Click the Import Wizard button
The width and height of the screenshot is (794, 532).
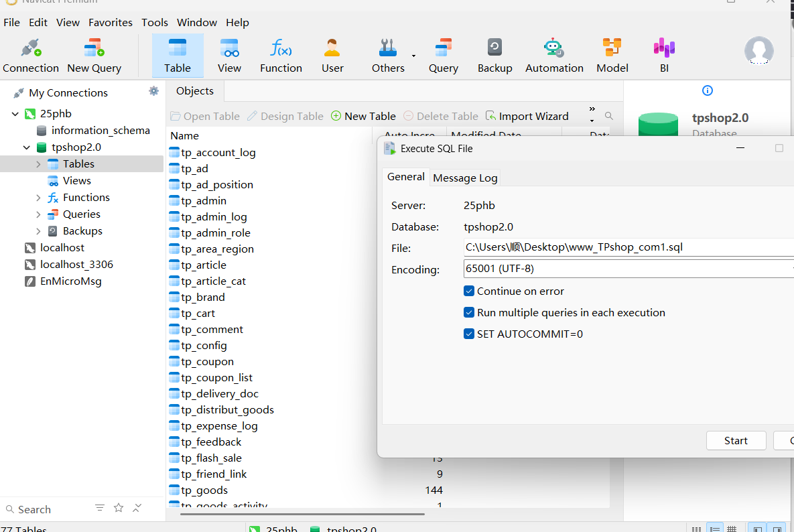click(527, 116)
